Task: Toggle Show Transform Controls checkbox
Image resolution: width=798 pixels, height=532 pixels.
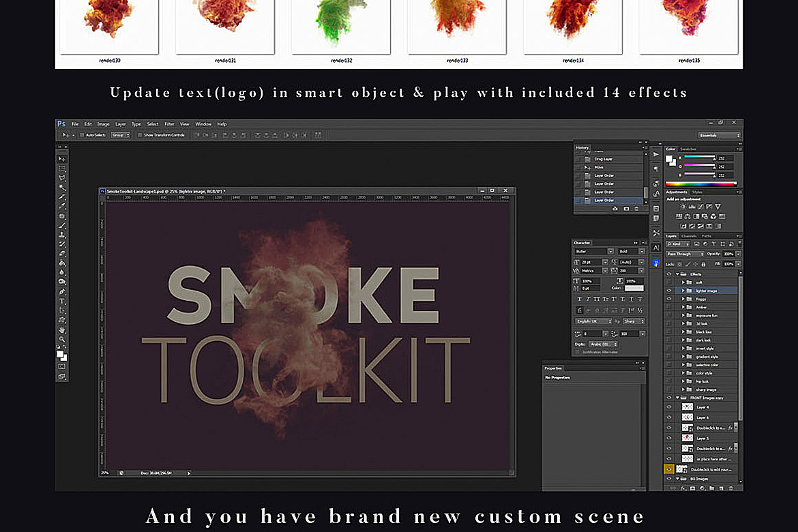Action: [141, 136]
